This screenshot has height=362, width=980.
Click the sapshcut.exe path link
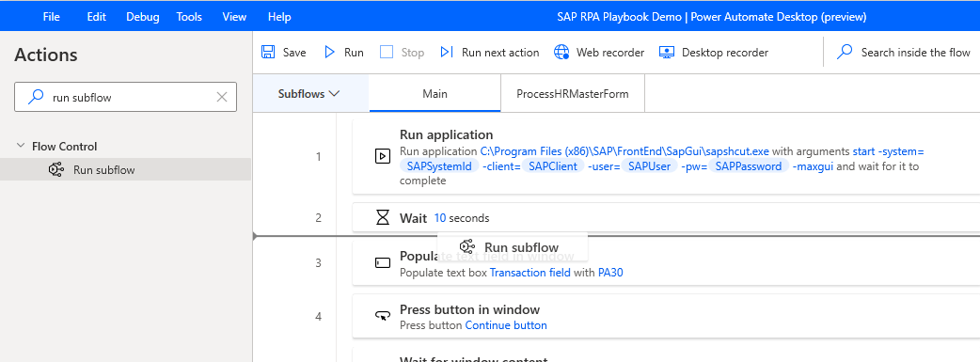[625, 151]
